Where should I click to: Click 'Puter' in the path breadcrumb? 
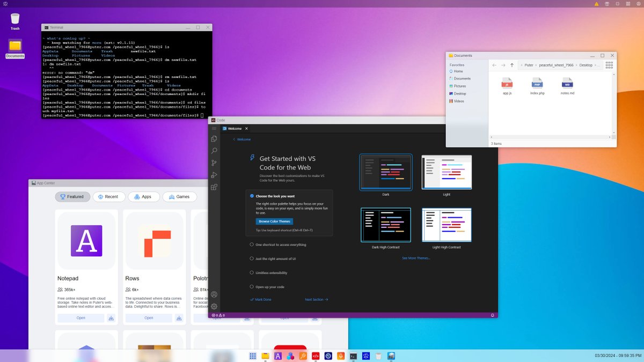tap(530, 65)
